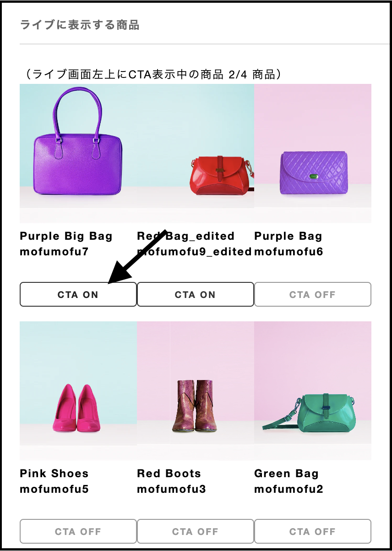Click the Purple Big Bag product name

tap(66, 237)
